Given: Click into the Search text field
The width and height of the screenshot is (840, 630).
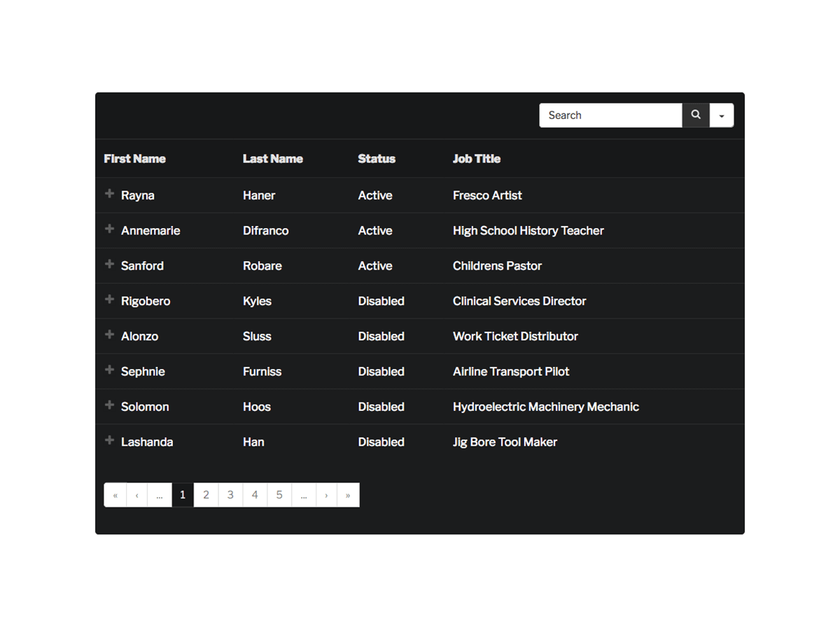Looking at the screenshot, I should (x=610, y=115).
